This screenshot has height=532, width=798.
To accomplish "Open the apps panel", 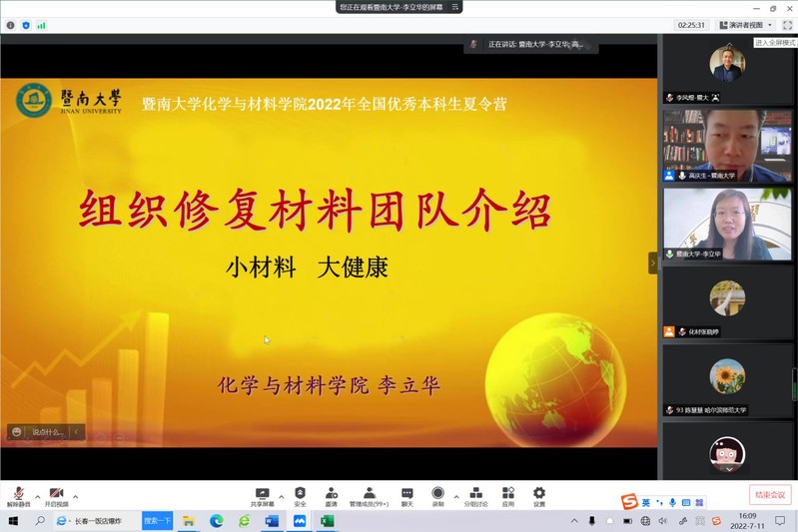I will click(x=508, y=495).
